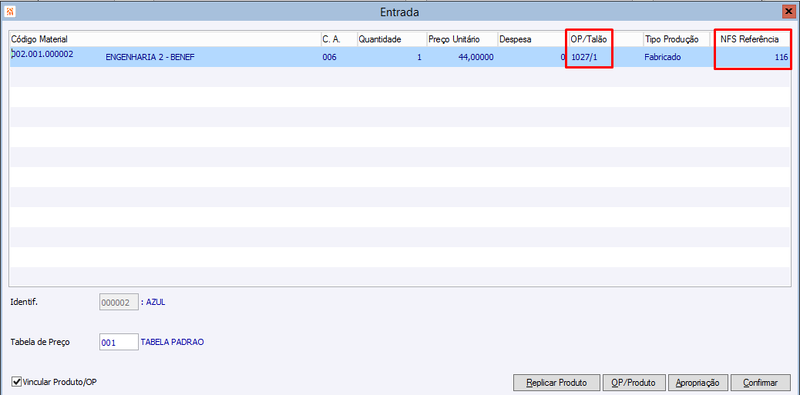Sort by Quantidade column header

tap(391, 39)
